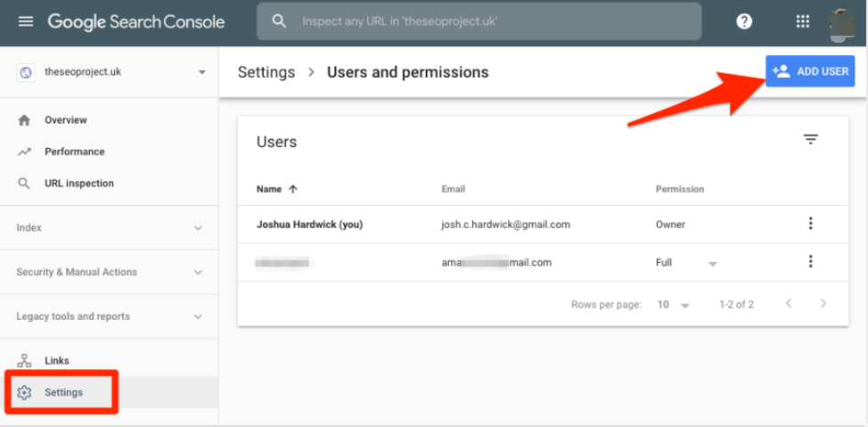Viewport: 868px width, 427px height.
Task: Click the Help question mark icon
Action: coord(744,21)
